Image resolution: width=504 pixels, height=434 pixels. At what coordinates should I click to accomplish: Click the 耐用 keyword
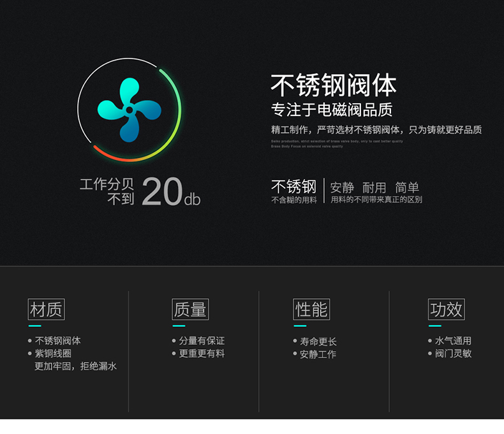(x=374, y=187)
